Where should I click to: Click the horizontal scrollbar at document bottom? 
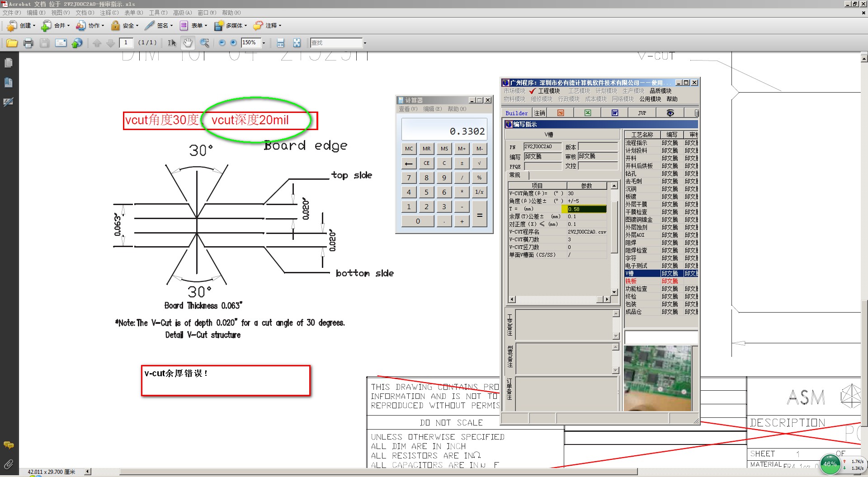(362, 472)
